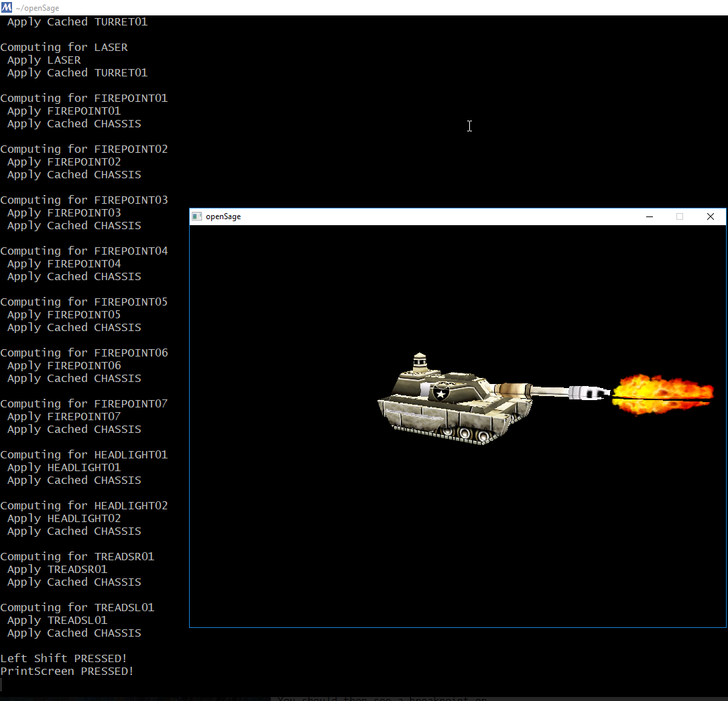This screenshot has height=701, width=728.
Task: Click the 'Computing for HEADLIGHT01' line
Action: pos(84,455)
